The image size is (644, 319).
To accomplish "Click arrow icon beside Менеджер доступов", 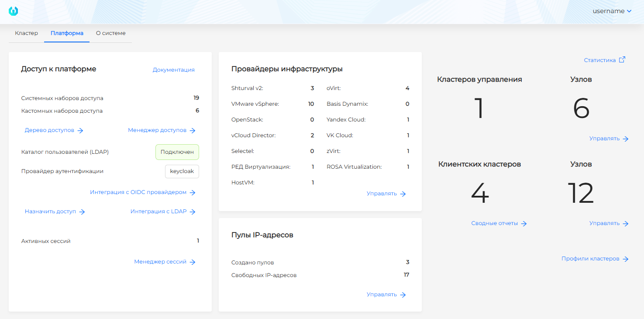I will click(x=193, y=131).
